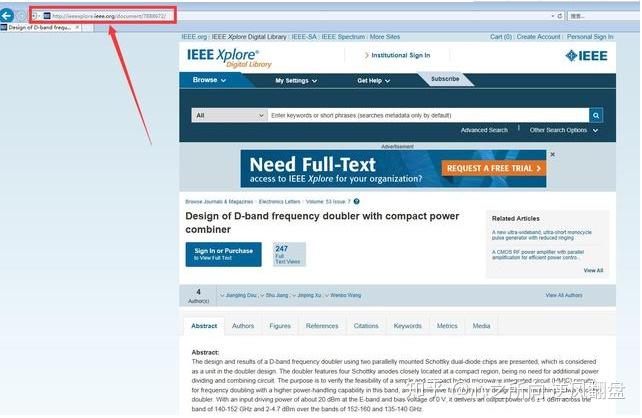Switch to the Authors tab
Viewport: 642px width, 418px height.
coord(243,326)
